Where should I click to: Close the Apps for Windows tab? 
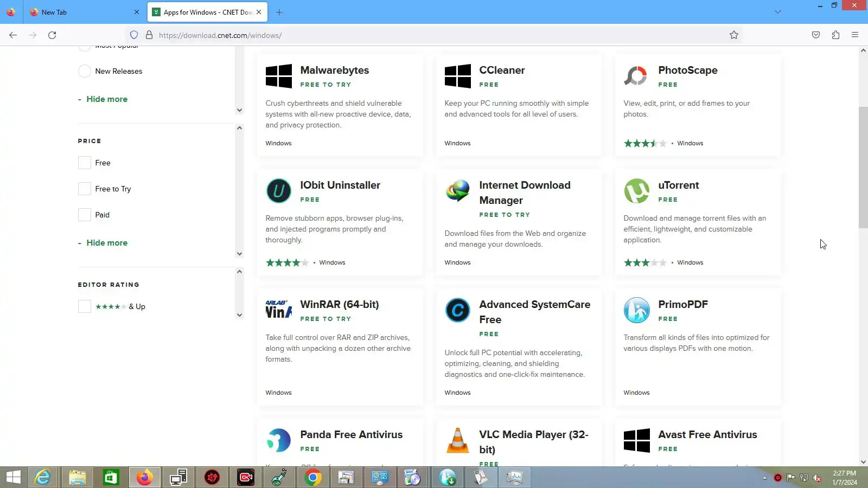pyautogui.click(x=259, y=12)
